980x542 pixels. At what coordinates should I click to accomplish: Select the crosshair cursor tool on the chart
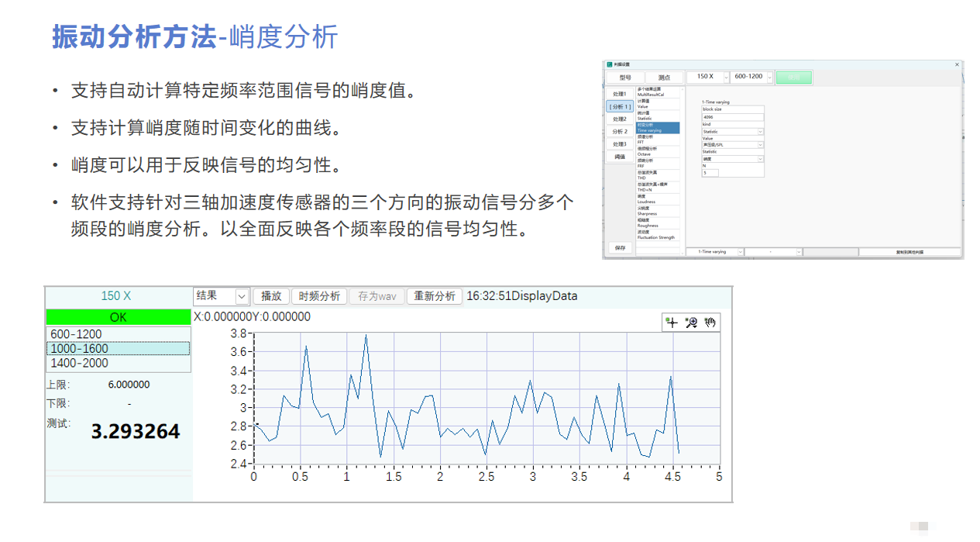[672, 323]
